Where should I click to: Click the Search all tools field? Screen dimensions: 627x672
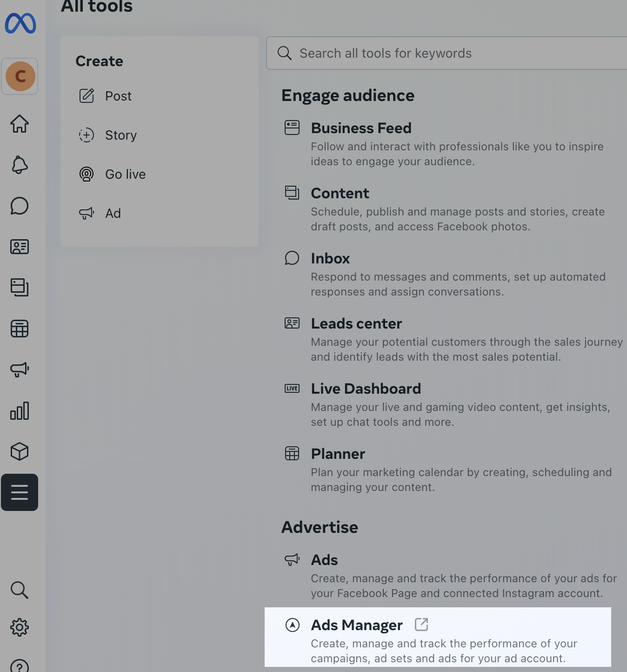(x=447, y=53)
